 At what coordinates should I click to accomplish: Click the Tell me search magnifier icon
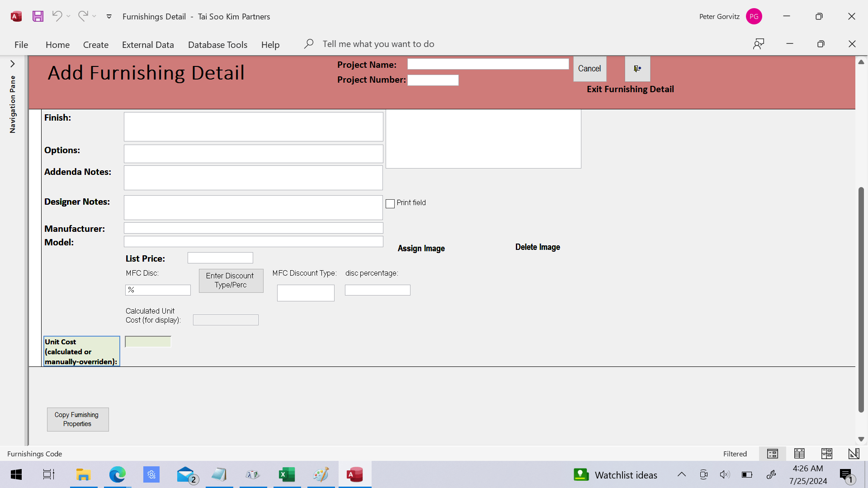(309, 44)
